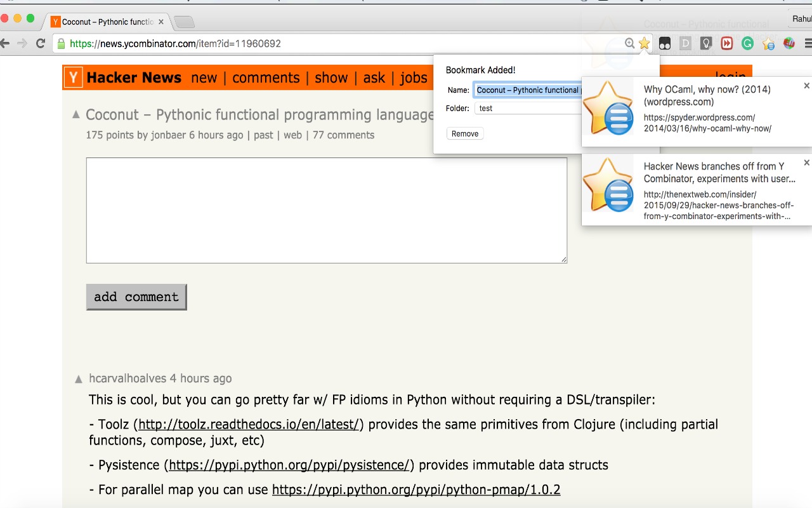
Task: Open the '77 comments' link
Action: 343,135
